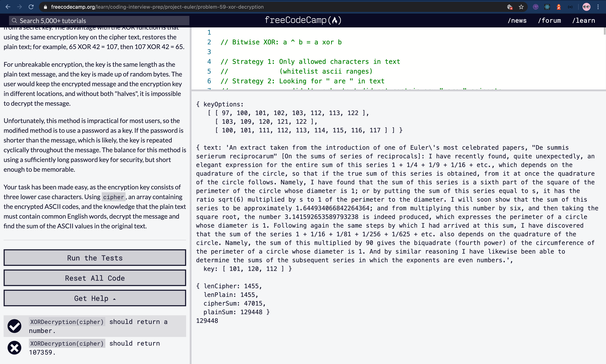Click the back navigation arrow
606x364 pixels.
coord(8,7)
